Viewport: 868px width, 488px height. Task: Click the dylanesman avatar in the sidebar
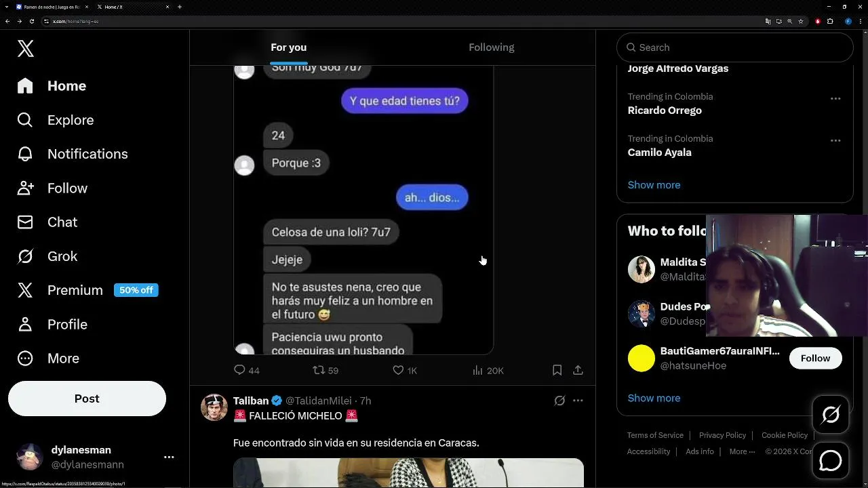click(x=30, y=457)
